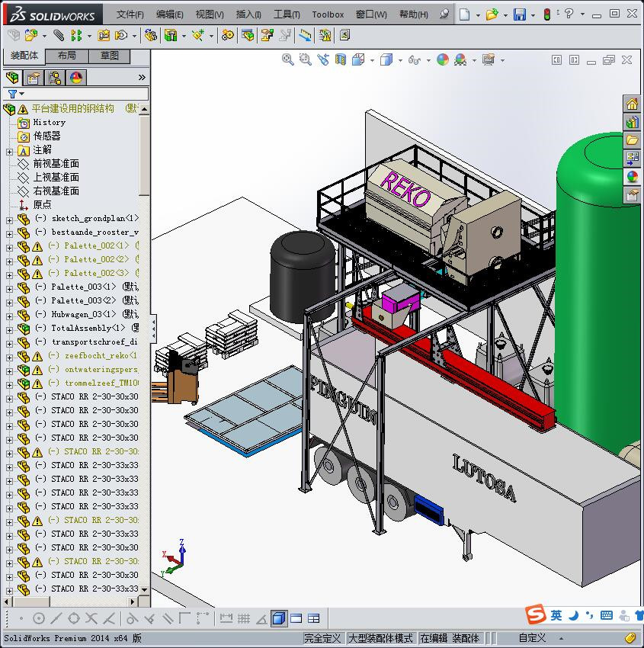Click the Apply Scene icon
This screenshot has height=648, width=644.
pos(460,60)
